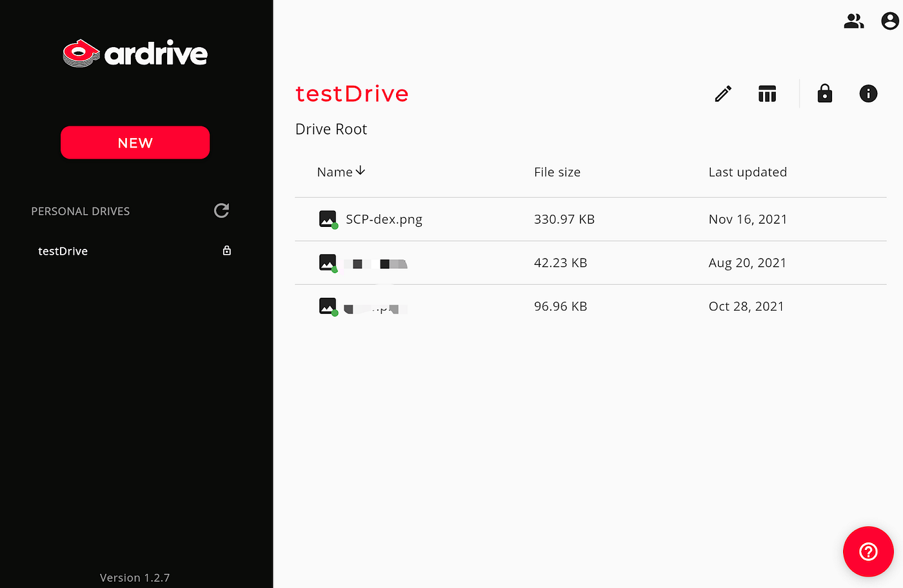Click the testDrive red title
Screen dimensions: 903x588
point(352,93)
